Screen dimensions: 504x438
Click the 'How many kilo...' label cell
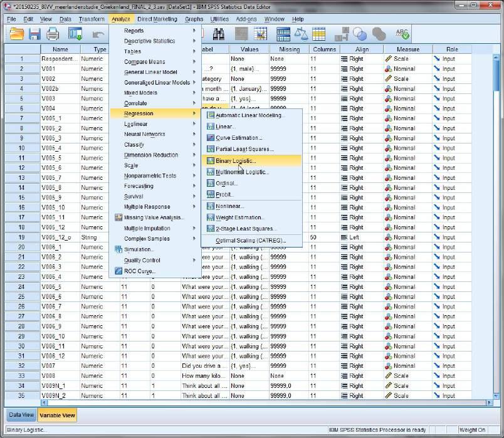(205, 376)
